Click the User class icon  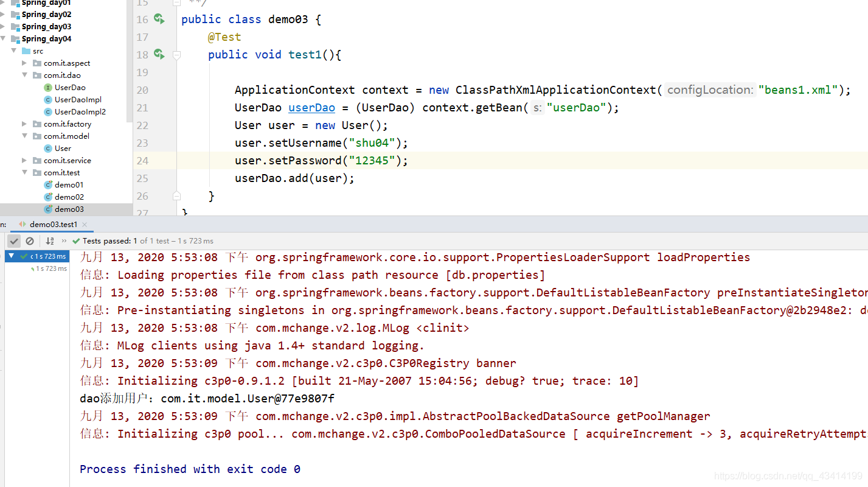[48, 148]
